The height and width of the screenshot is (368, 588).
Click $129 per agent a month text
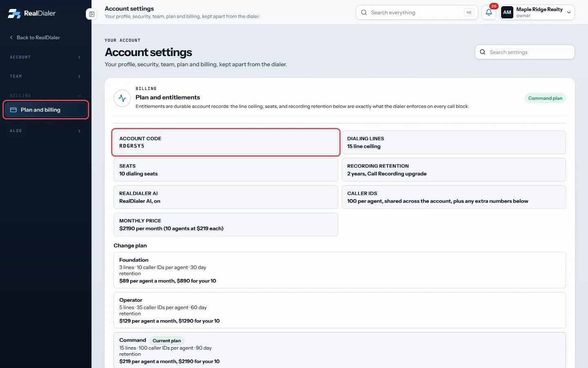pos(169,321)
